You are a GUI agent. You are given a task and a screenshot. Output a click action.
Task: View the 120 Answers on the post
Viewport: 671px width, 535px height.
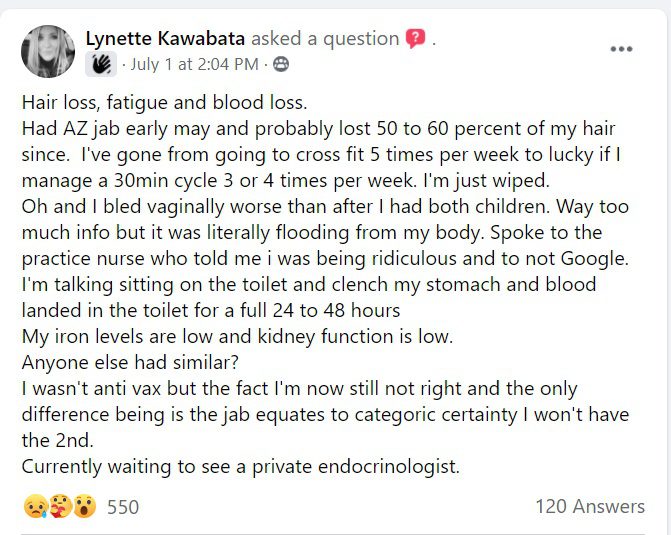coord(589,507)
